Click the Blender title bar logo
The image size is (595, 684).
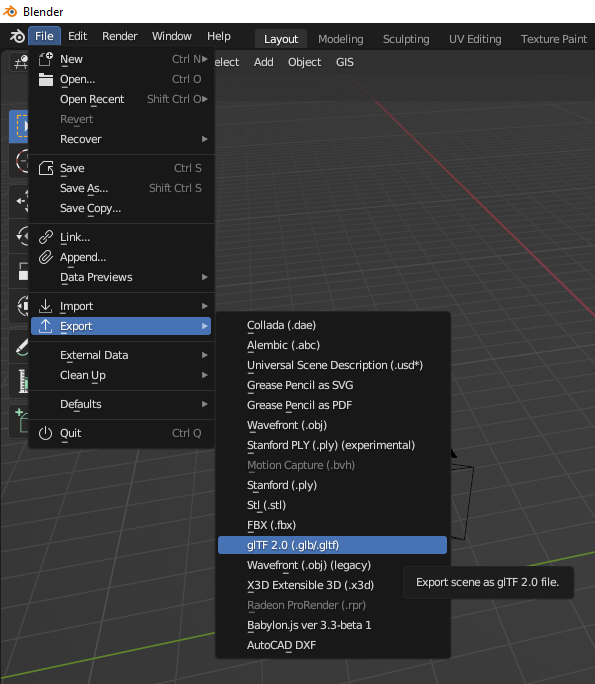(10, 11)
